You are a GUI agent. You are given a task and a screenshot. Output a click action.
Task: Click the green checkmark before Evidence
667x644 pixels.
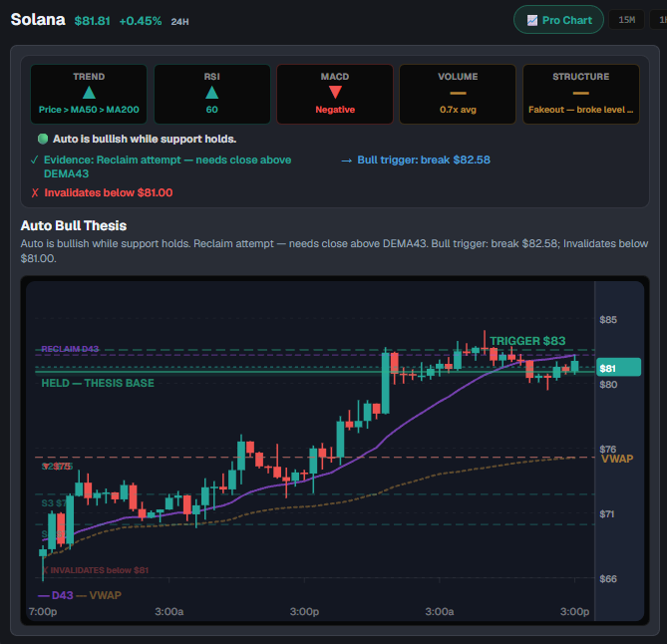tap(35, 160)
